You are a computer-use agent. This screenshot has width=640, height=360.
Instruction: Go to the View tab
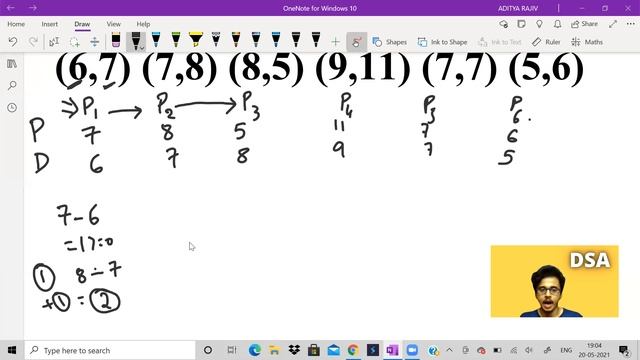tap(113, 24)
